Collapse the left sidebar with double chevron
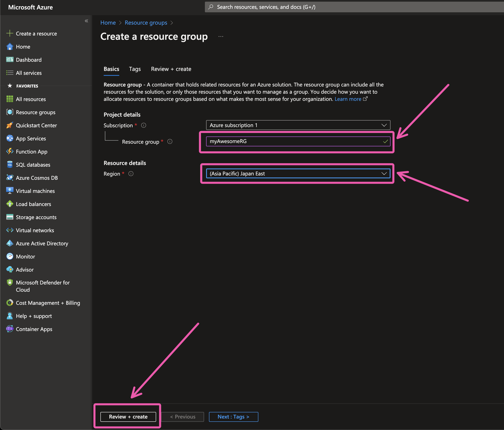Image resolution: width=504 pixels, height=430 pixels. [86, 21]
